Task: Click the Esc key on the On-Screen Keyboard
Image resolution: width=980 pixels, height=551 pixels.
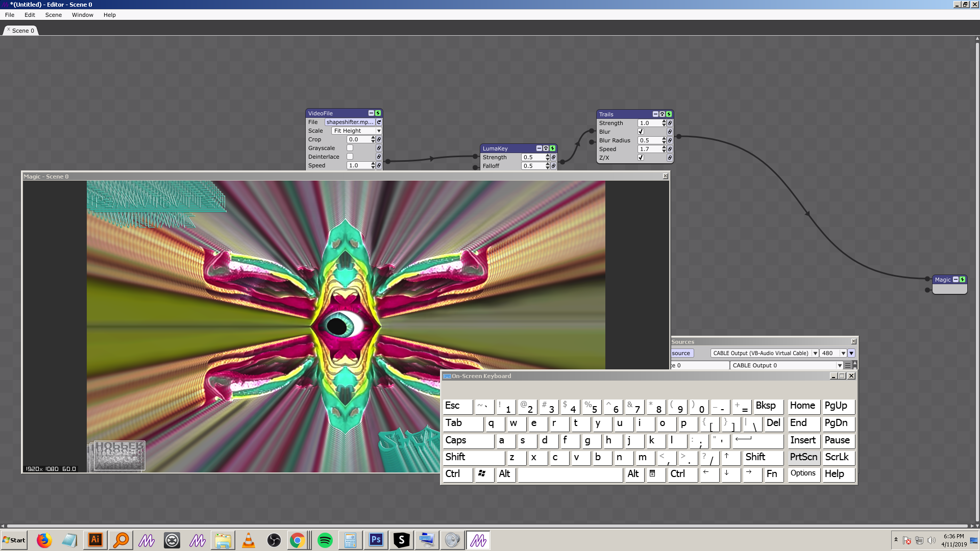Action: [457, 406]
